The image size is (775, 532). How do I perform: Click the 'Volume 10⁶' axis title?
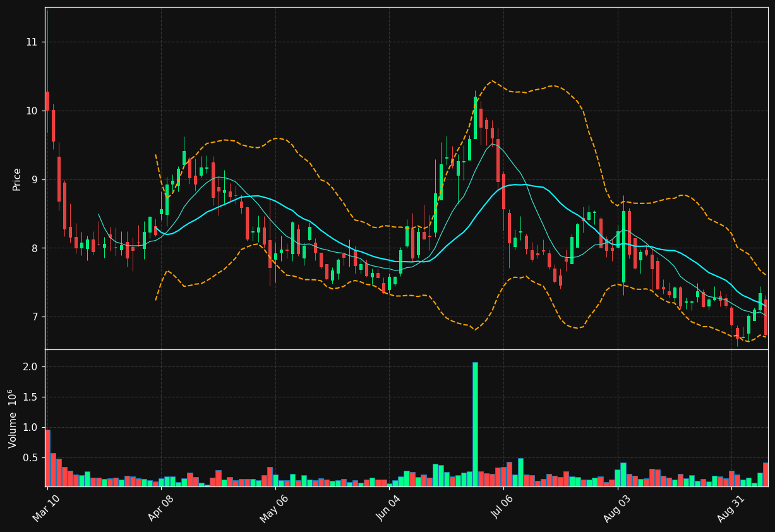[13, 418]
